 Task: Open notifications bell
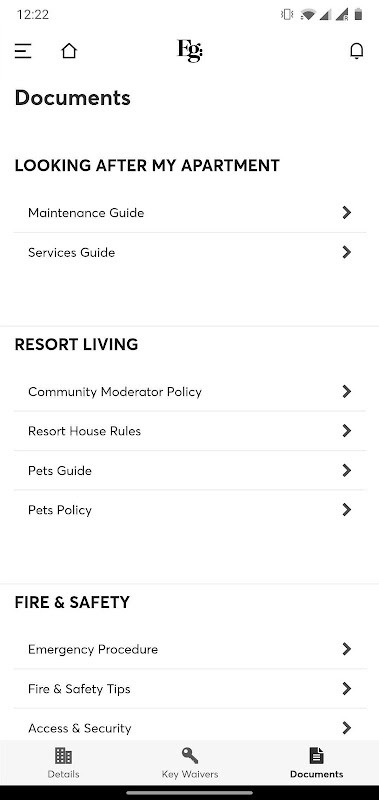357,51
